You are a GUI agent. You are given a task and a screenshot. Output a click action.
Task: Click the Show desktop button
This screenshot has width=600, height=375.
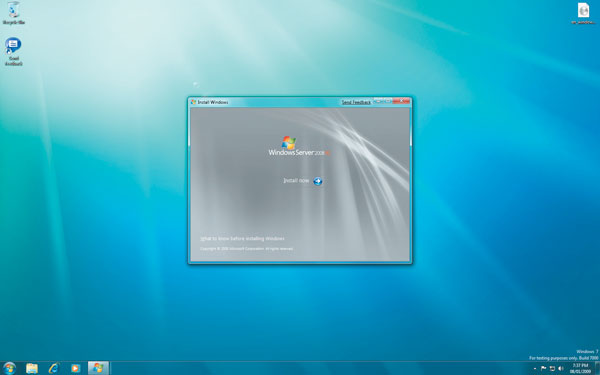point(597,368)
